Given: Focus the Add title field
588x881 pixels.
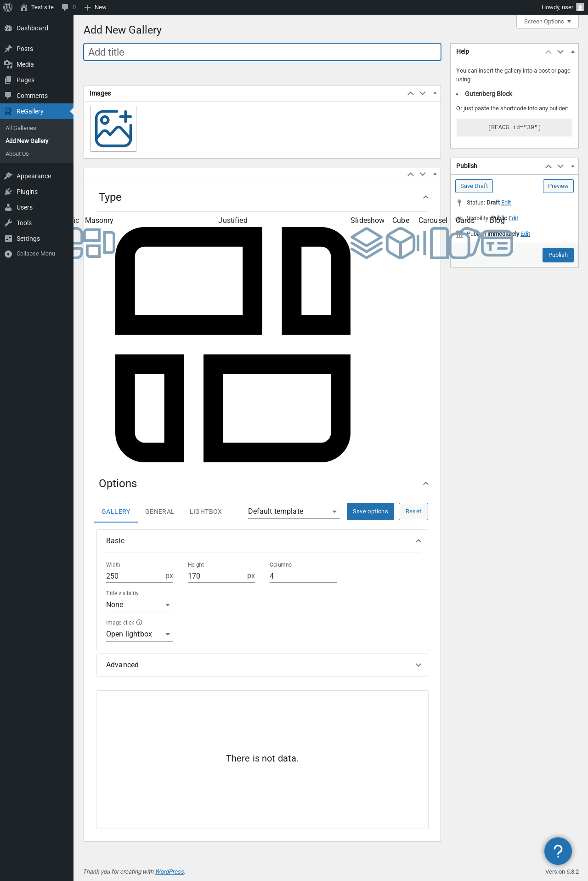Looking at the screenshot, I should 262,52.
